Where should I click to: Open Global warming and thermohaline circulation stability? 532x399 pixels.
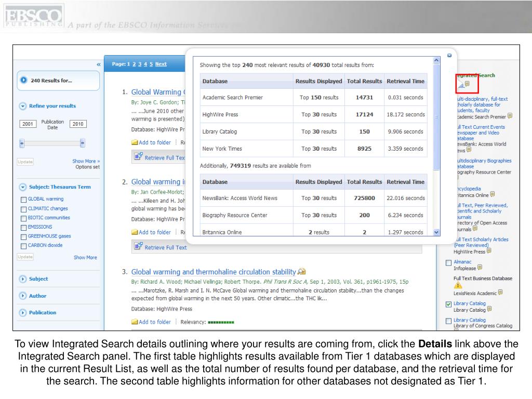pos(214,272)
